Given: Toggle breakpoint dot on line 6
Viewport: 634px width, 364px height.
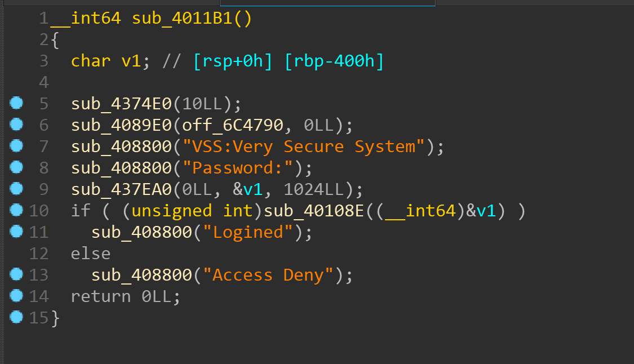Looking at the screenshot, I should (16, 125).
